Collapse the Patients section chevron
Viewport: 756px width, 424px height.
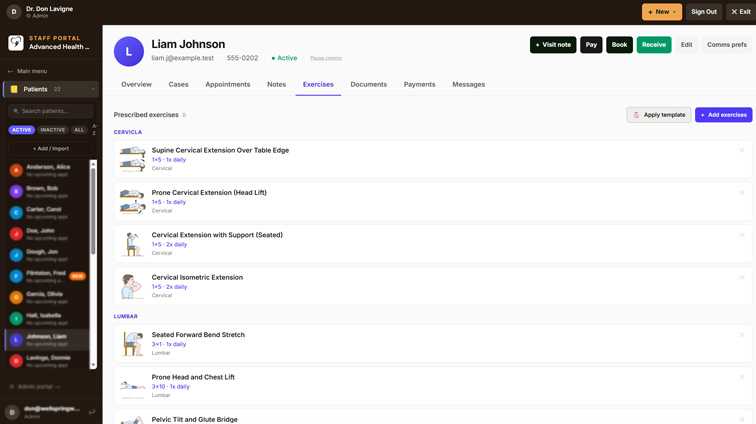pos(93,89)
